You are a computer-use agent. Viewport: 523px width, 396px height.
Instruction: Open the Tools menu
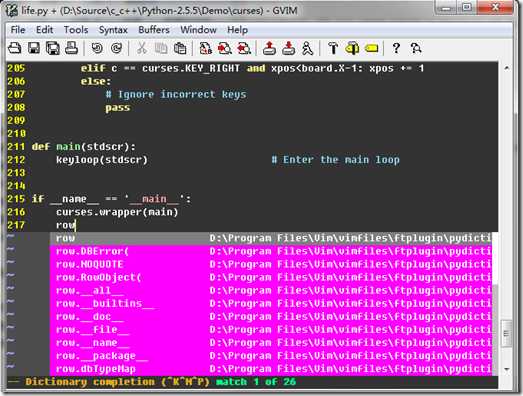[76, 30]
